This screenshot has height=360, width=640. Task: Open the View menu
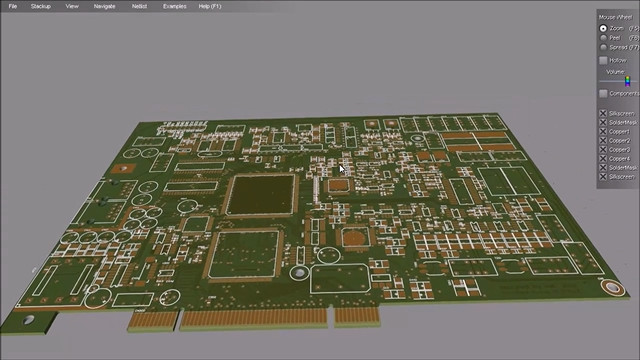(72, 6)
